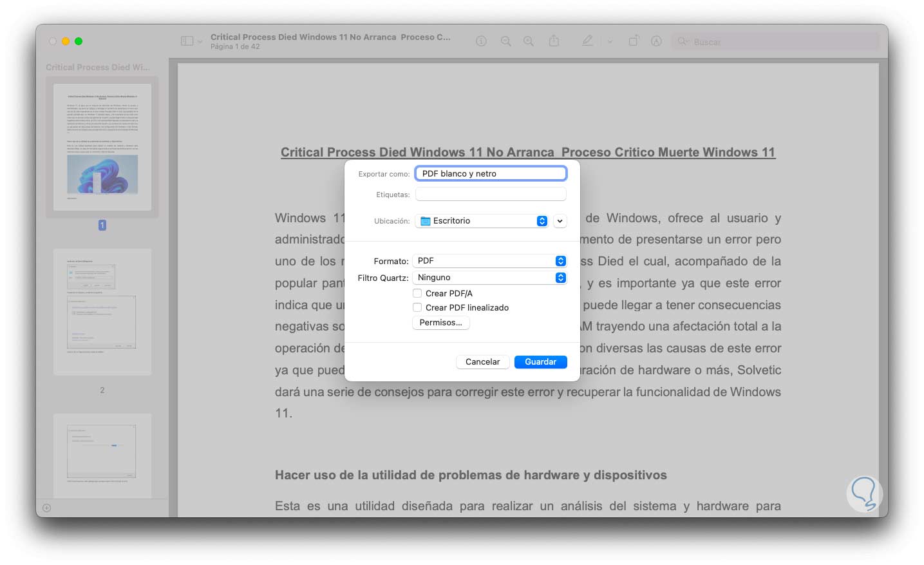Select the highlight pen tool icon
Screen dimensions: 924x565
(587, 41)
